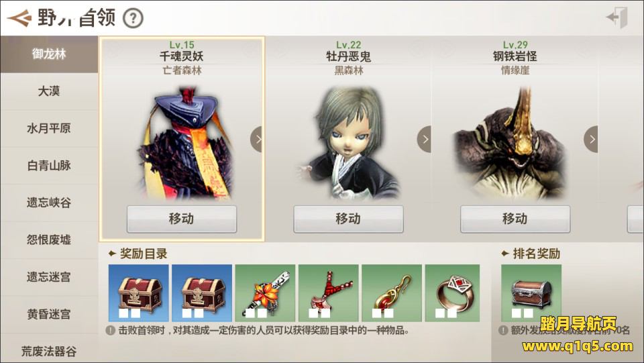Expand arrow beside 千魂灵妖 card
The height and width of the screenshot is (363, 644).
tap(256, 139)
